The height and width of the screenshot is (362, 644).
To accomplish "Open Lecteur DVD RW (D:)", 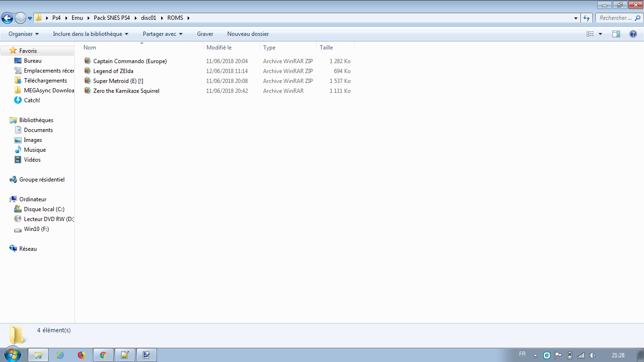I will click(49, 219).
